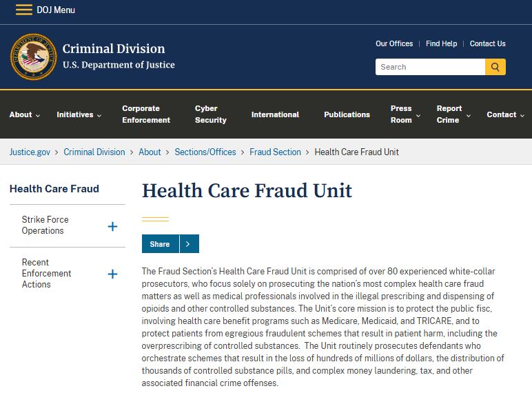The height and width of the screenshot is (393, 532).
Task: Click the Share button
Action: click(160, 243)
